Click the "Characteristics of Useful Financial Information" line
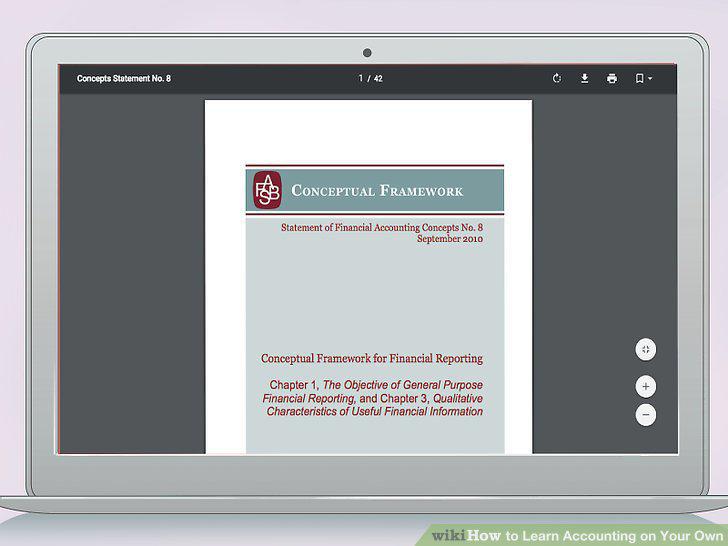Image resolution: width=728 pixels, height=546 pixels. pyautogui.click(x=375, y=411)
